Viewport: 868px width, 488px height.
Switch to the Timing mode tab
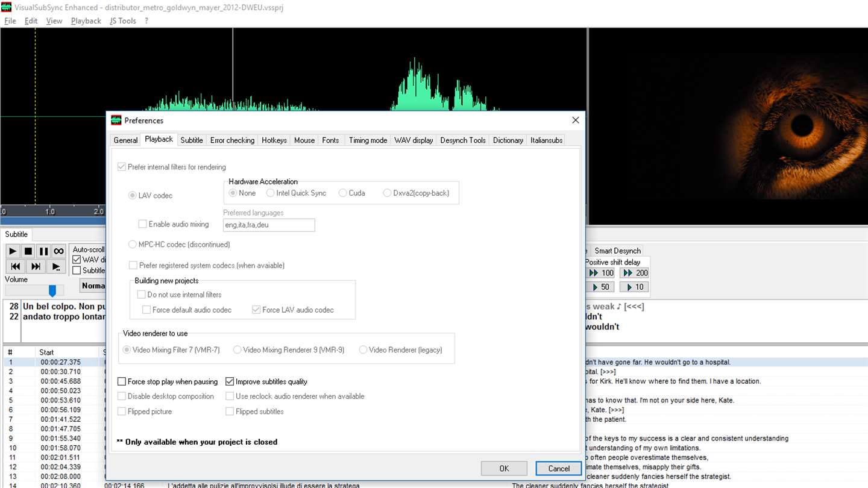(368, 140)
